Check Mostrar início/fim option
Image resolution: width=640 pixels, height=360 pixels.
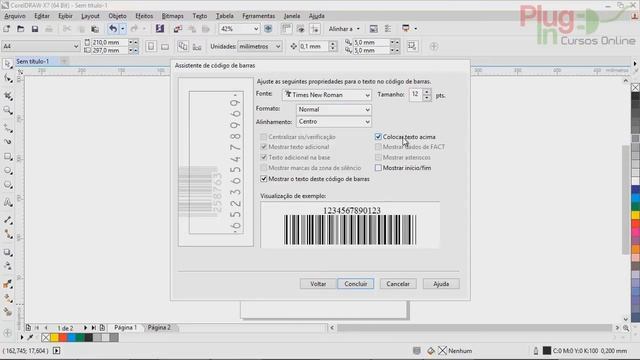tap(378, 168)
